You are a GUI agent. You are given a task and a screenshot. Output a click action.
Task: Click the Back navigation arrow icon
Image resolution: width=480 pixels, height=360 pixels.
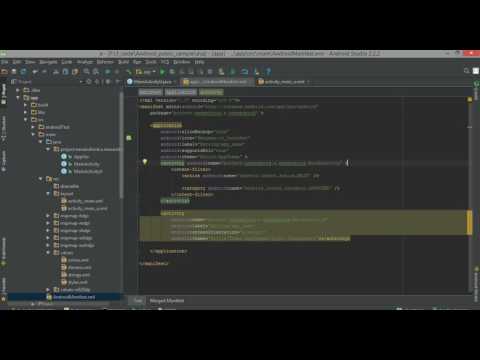[108, 72]
